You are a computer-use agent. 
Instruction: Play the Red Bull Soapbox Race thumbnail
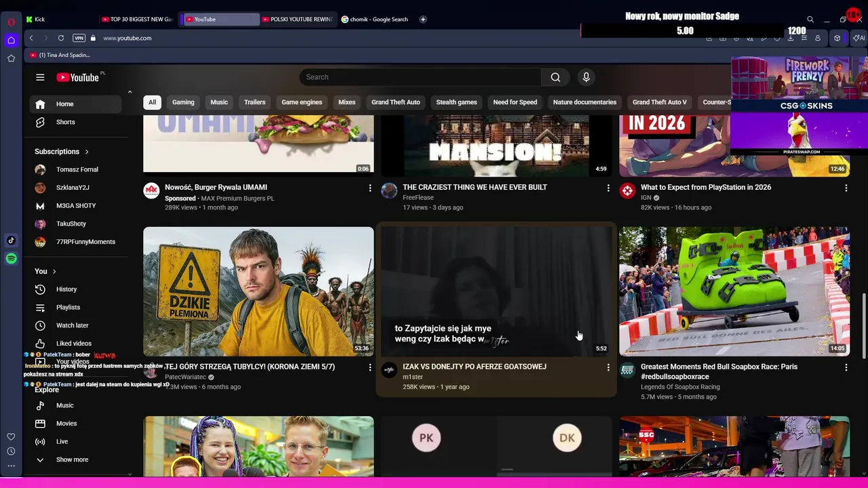(734, 291)
